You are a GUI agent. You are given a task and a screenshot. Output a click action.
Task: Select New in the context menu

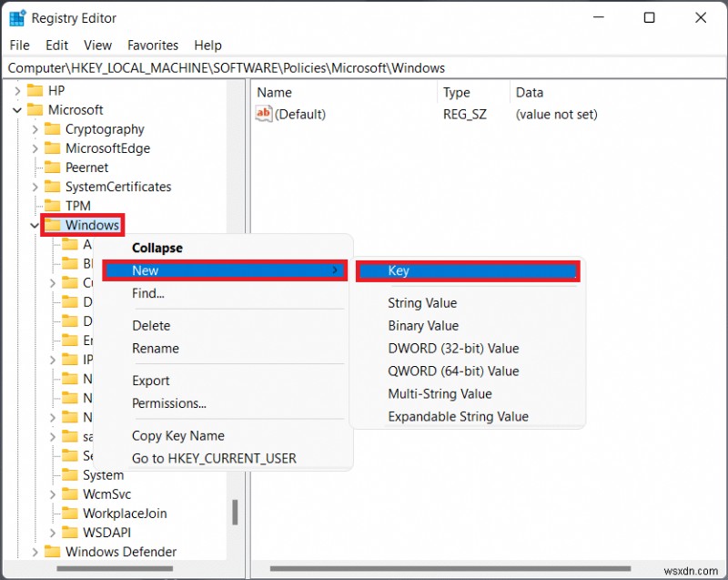(x=224, y=270)
